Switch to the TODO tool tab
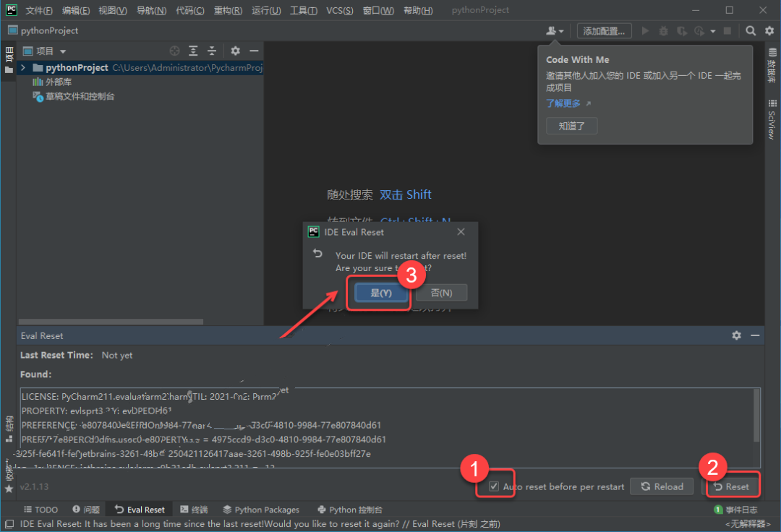The image size is (781, 532). coord(40,510)
